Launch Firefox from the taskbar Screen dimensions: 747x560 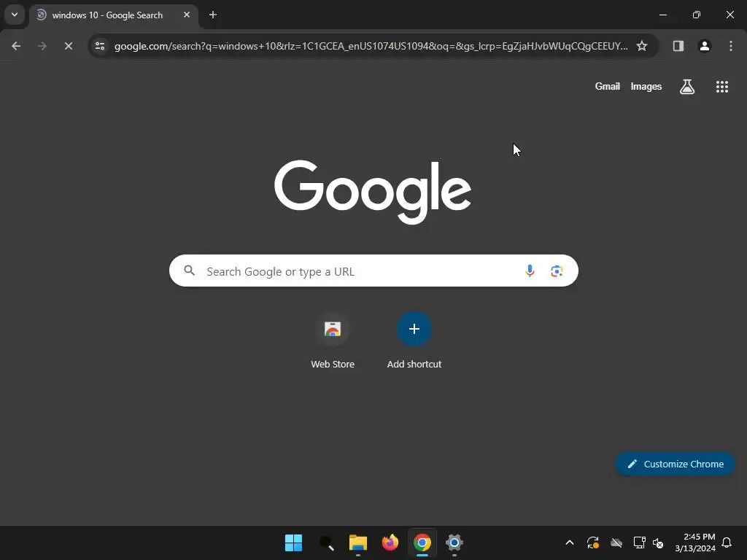coord(390,542)
